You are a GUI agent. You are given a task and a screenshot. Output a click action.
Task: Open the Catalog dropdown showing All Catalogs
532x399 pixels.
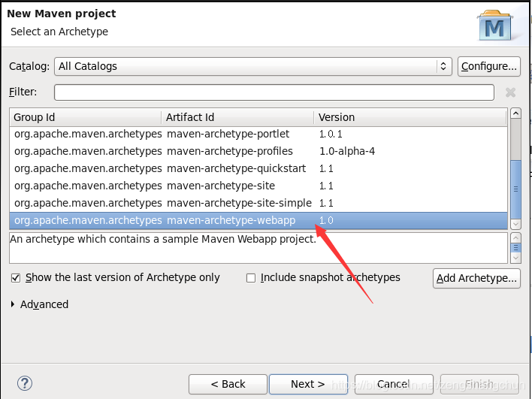point(252,66)
